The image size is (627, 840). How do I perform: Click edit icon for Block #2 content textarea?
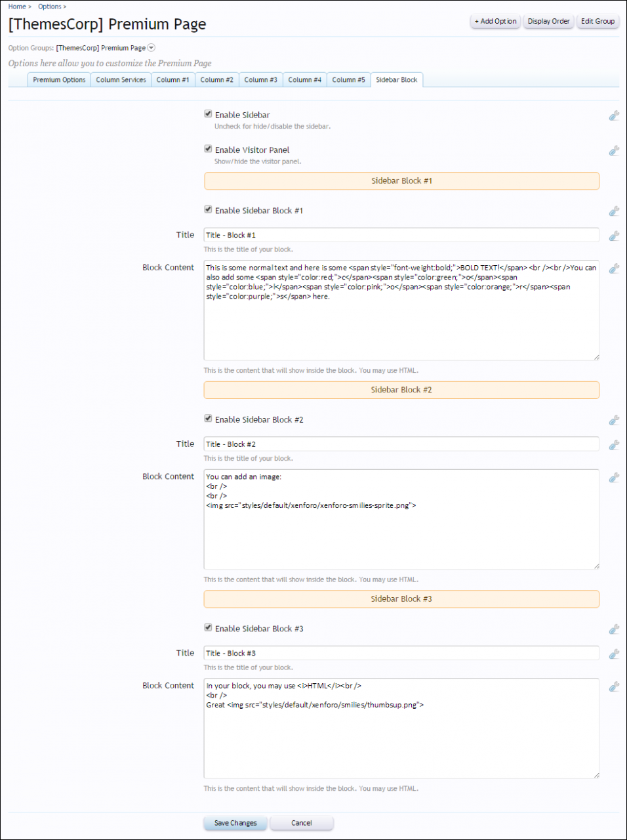(x=614, y=478)
